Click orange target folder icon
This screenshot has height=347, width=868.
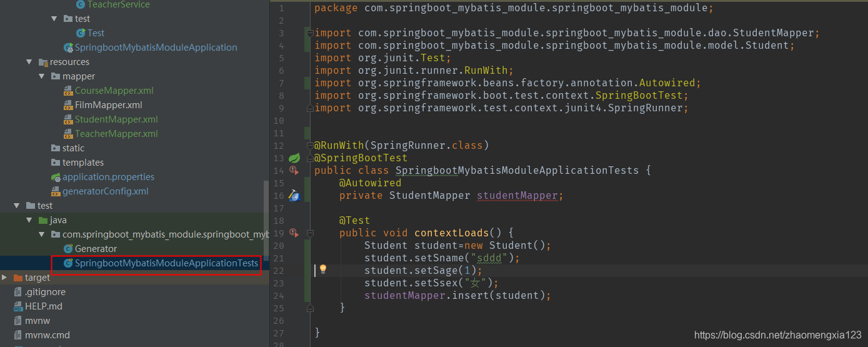point(19,278)
